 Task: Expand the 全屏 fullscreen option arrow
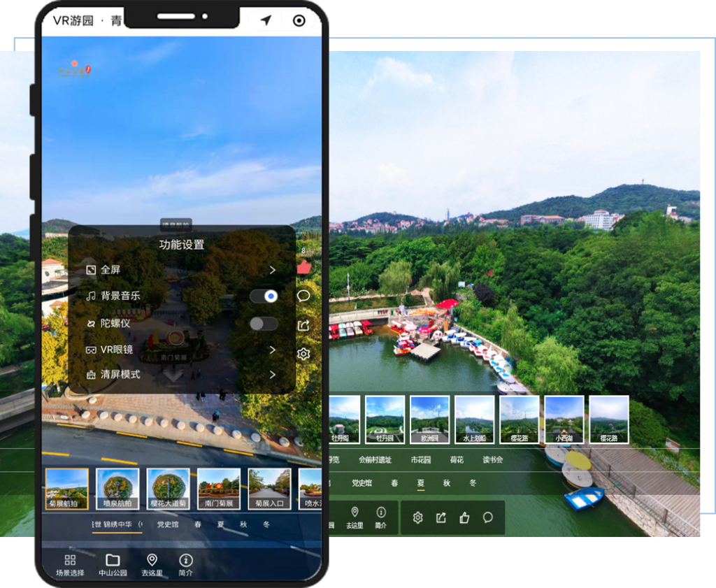pyautogui.click(x=273, y=270)
